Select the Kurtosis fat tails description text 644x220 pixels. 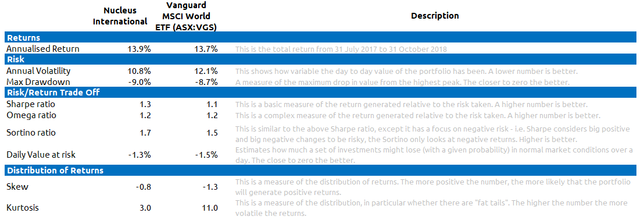[x=431, y=208]
